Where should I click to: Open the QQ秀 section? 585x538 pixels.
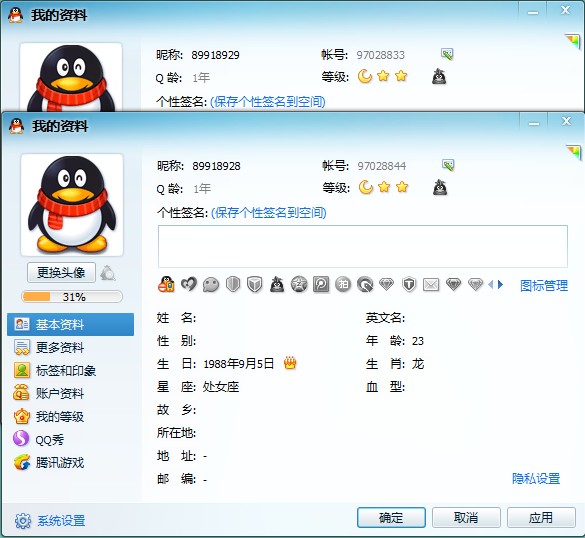coord(71,440)
